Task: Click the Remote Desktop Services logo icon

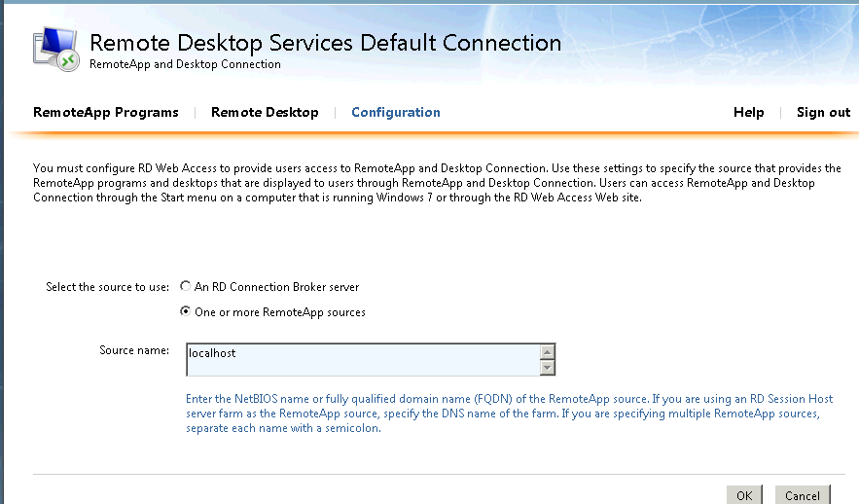Action: (x=56, y=49)
